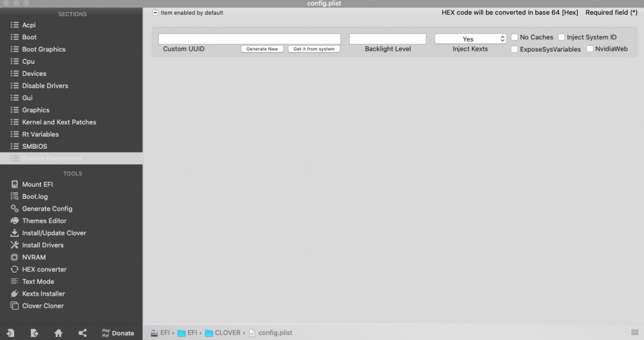Click the Generate Config tool label
The image size is (644, 340).
47,209
